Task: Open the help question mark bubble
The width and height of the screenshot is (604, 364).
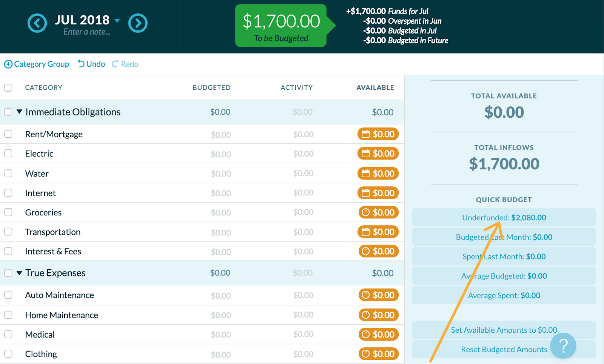Action: click(563, 346)
